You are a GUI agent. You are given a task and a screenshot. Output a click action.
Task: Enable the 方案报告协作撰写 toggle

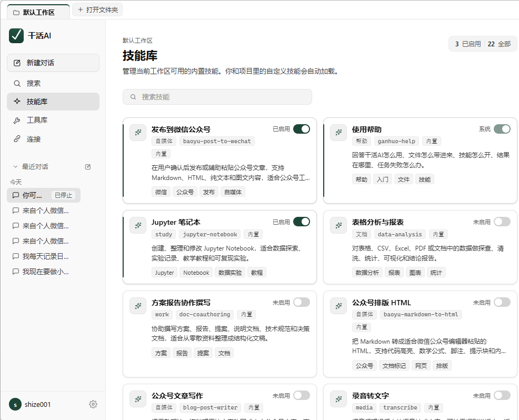pyautogui.click(x=302, y=302)
